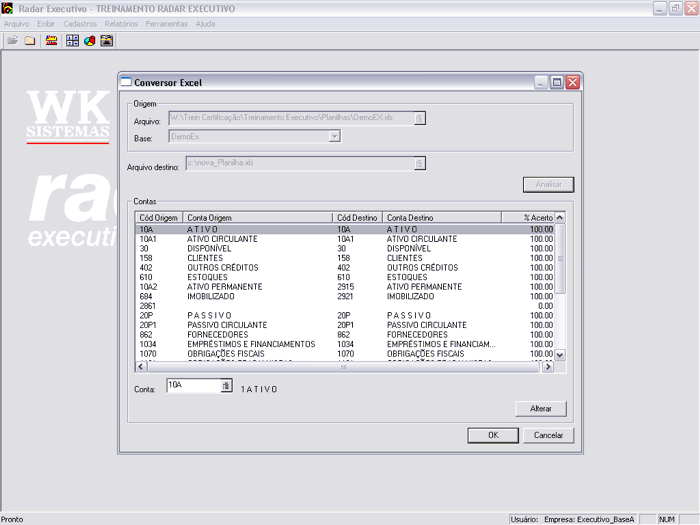Viewport: 700px width, 525px height.
Task: Open the Cadastros menu
Action: pos(79,23)
